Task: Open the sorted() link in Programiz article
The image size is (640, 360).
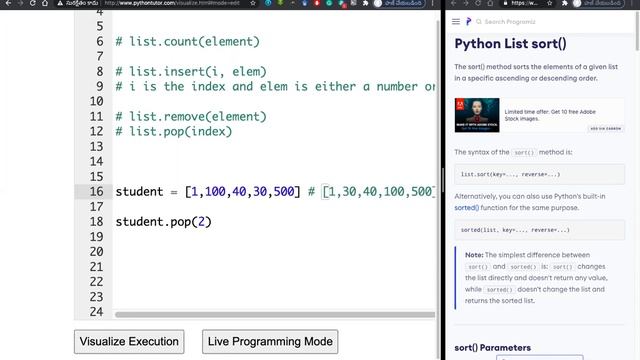Action: click(x=467, y=208)
